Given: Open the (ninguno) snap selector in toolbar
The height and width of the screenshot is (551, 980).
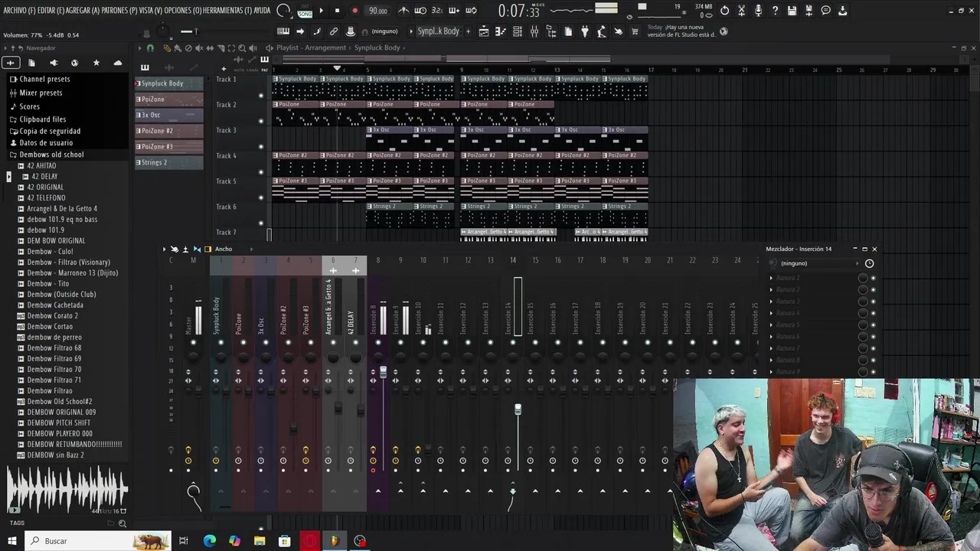Looking at the screenshot, I should point(384,31).
